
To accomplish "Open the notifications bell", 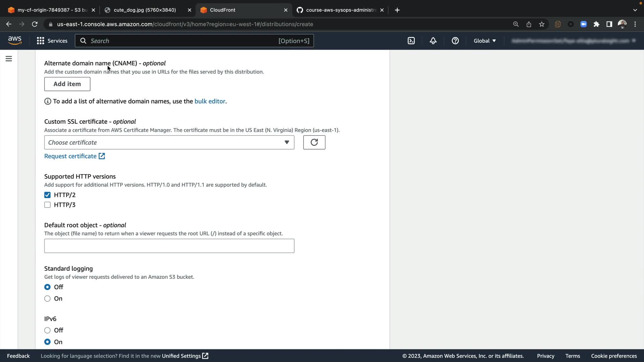I will [x=433, y=41].
